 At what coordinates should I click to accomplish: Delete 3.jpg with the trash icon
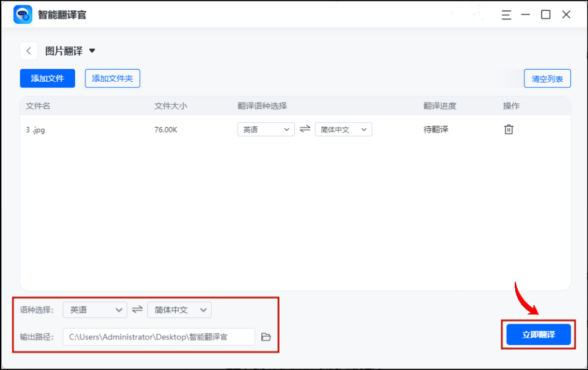509,129
